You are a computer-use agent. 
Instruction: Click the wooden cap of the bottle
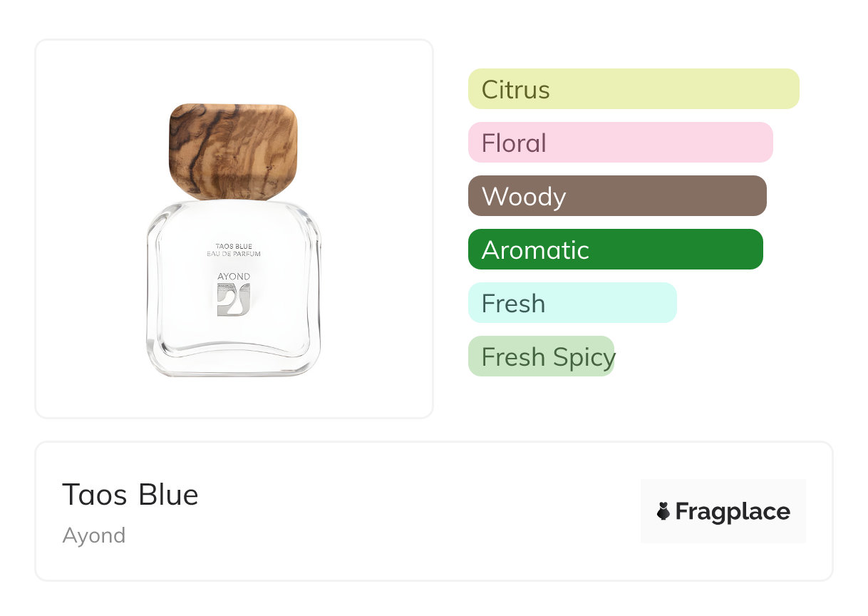[233, 150]
